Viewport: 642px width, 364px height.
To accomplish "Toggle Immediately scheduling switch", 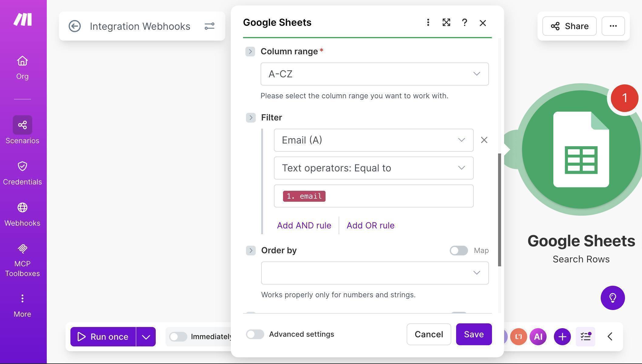I will [178, 336].
